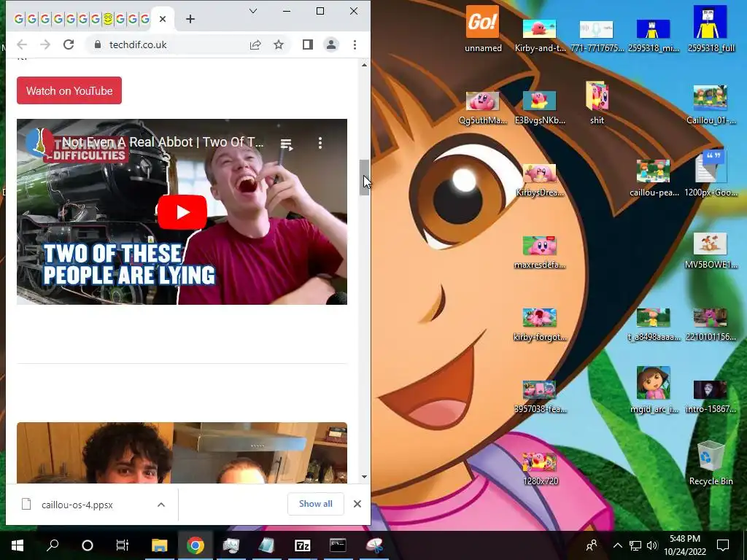The image size is (747, 560).
Task: Go forward in Chrome history
Action: (x=45, y=44)
